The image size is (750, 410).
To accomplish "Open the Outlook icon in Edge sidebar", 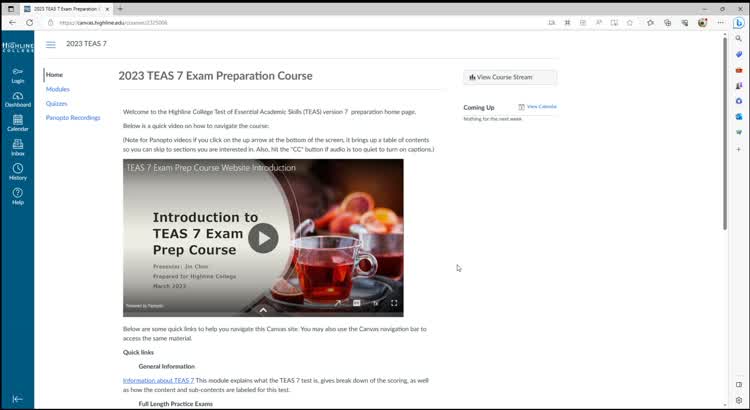I will click(739, 117).
